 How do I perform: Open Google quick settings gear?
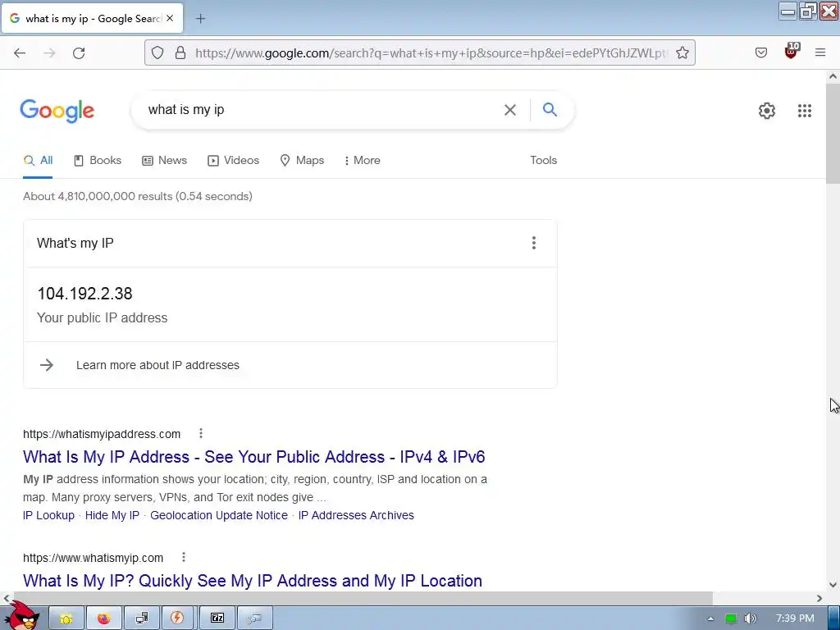point(767,111)
